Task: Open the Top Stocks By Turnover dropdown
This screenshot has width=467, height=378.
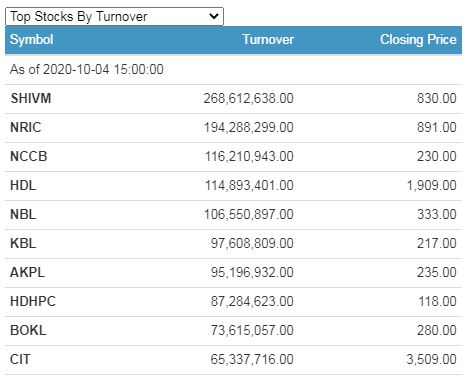Action: click(x=114, y=16)
